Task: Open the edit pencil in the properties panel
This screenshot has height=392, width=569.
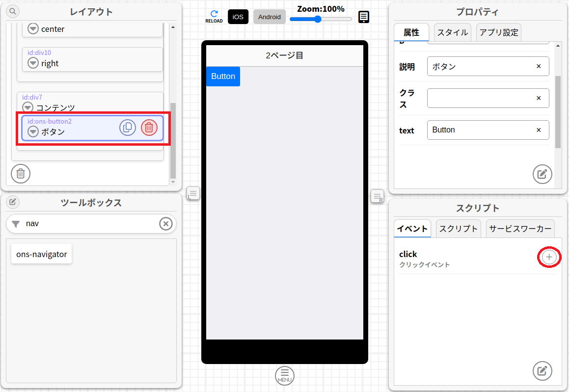Action: click(x=542, y=174)
